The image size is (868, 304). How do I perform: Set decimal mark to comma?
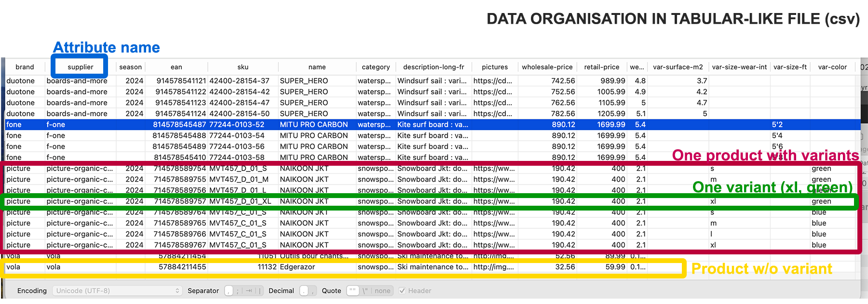(x=313, y=291)
